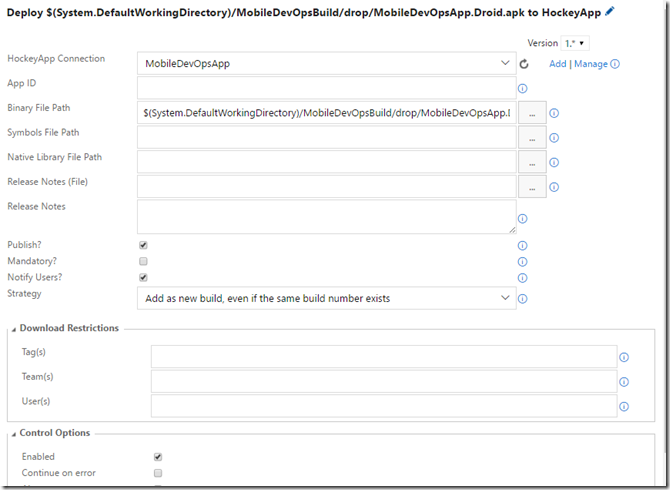Click the Manage connections link

point(589,64)
